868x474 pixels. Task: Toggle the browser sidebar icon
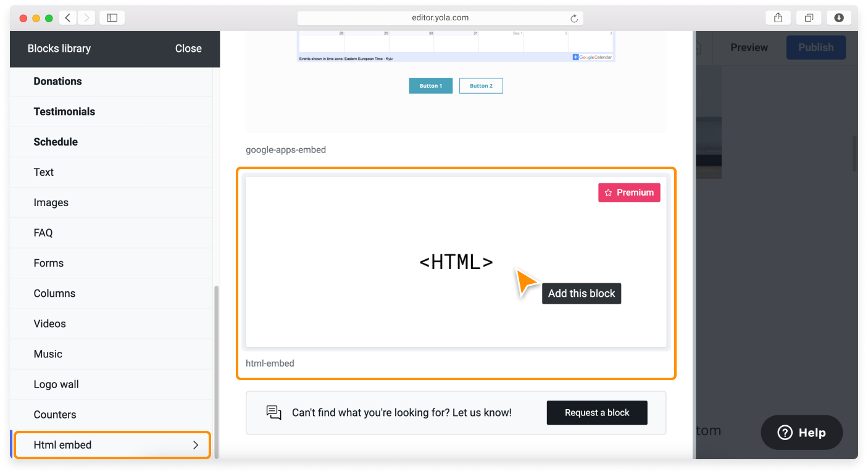pos(112,17)
